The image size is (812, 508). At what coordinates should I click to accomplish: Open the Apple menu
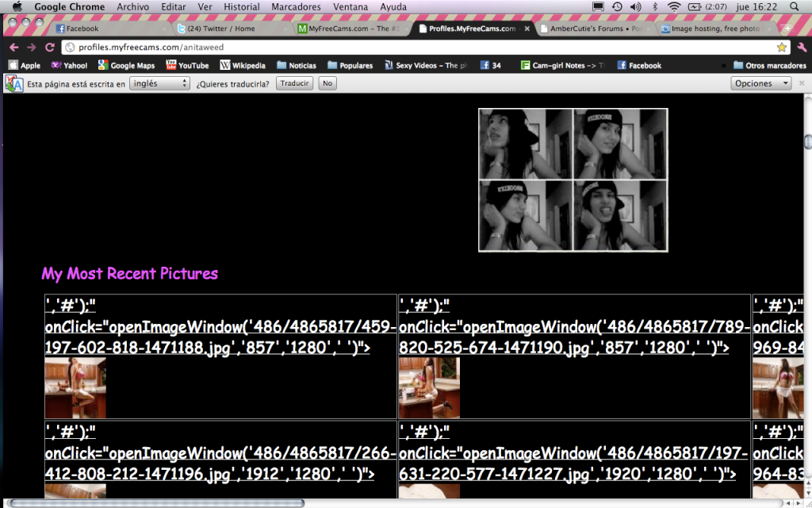coord(17,6)
